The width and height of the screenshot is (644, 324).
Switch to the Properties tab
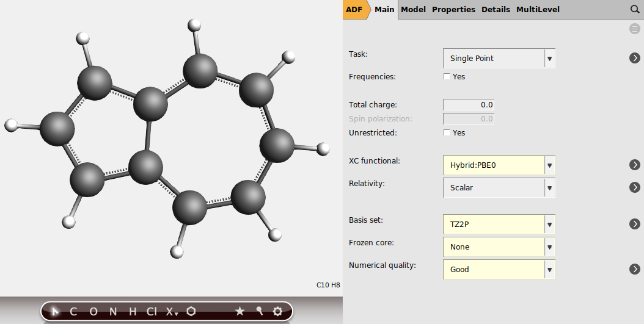453,10
